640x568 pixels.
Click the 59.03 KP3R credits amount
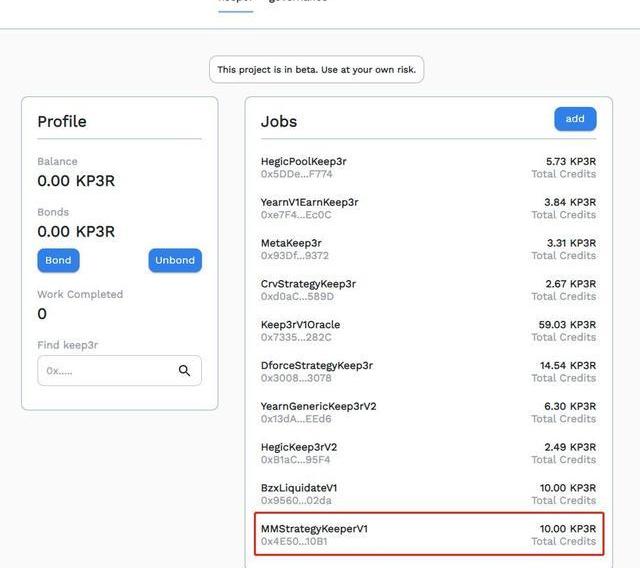pos(567,325)
